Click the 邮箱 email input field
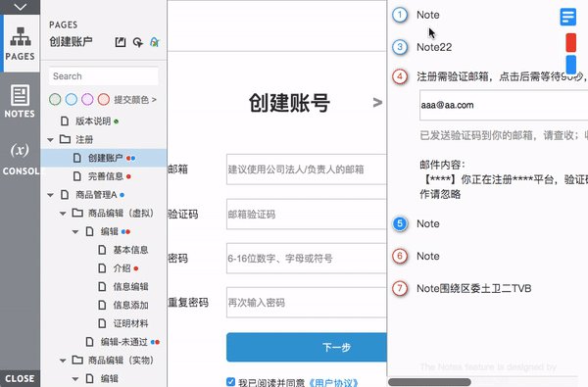588x387 pixels. click(307, 169)
